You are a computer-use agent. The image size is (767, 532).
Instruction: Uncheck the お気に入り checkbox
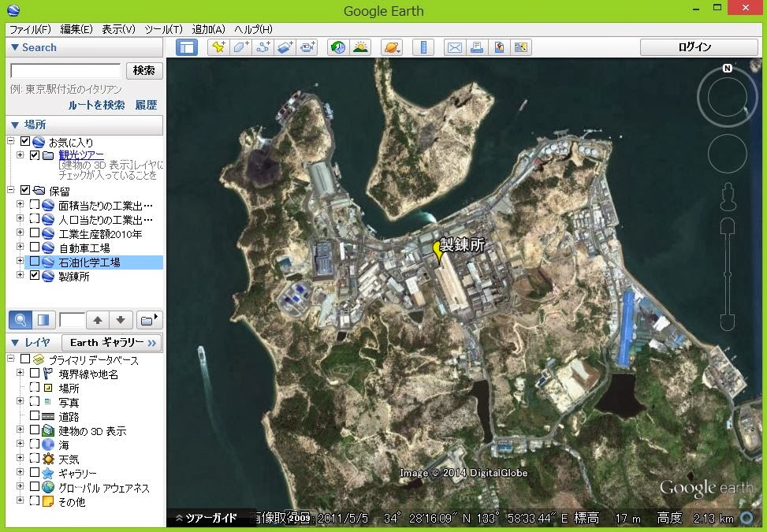pos(25,142)
